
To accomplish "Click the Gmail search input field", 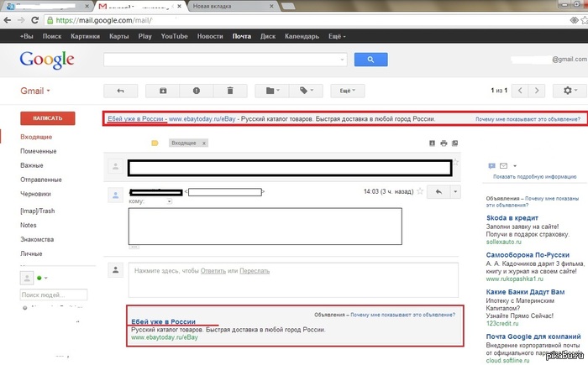I will 225,60.
